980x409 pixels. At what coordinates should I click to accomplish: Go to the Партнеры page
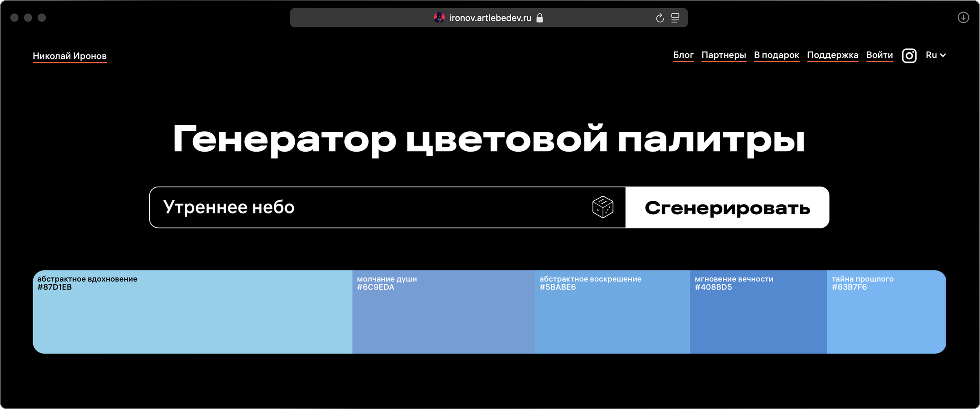[724, 55]
